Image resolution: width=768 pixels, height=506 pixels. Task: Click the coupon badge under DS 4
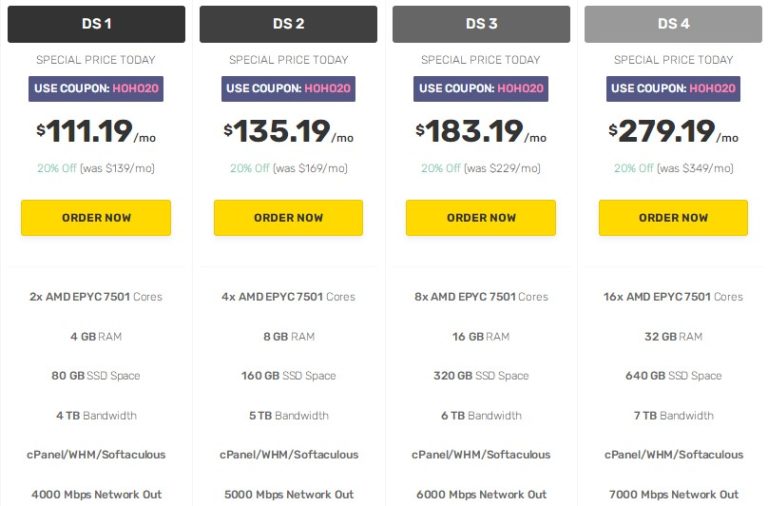point(673,89)
